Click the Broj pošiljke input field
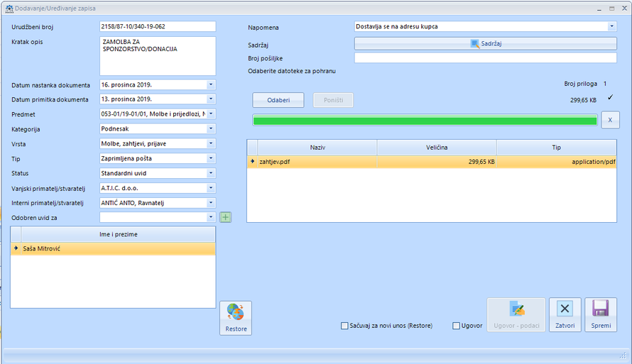The image size is (632, 364). [486, 58]
